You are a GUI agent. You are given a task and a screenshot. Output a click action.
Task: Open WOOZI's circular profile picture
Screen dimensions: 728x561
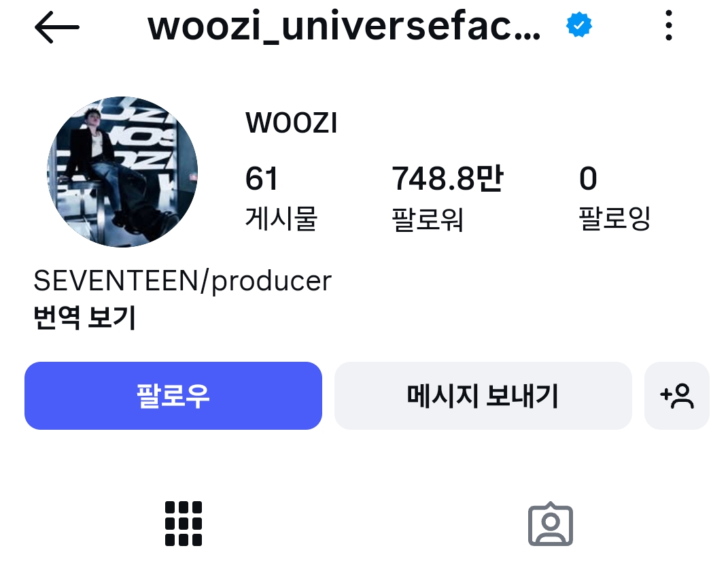[122, 172]
